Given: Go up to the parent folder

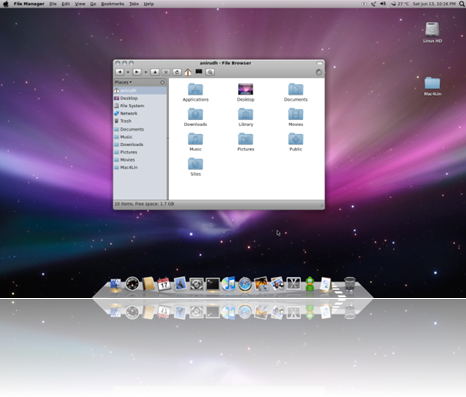Looking at the screenshot, I should (x=155, y=72).
